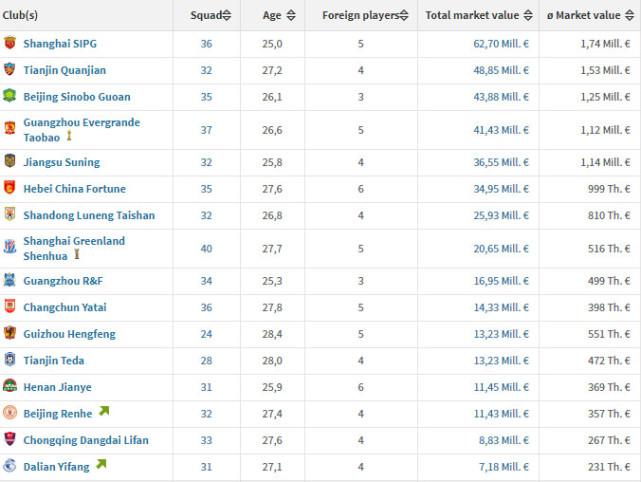Click the Beijing Sinobo Guoan crest icon
641x482 pixels.
point(10,97)
